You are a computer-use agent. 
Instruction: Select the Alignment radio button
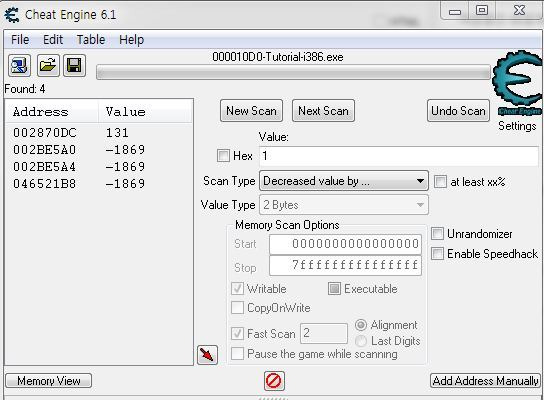pyautogui.click(x=361, y=325)
